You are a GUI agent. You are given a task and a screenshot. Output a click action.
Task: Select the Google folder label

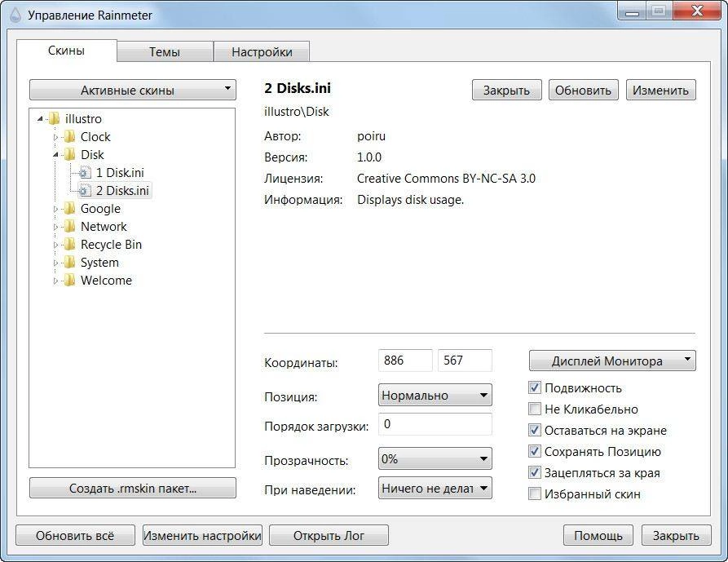[x=100, y=209]
